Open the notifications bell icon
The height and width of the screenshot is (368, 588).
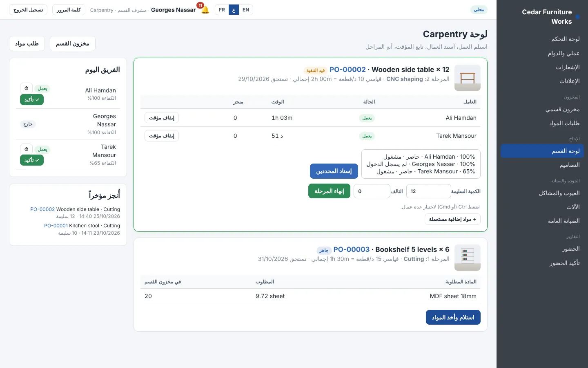tap(205, 10)
